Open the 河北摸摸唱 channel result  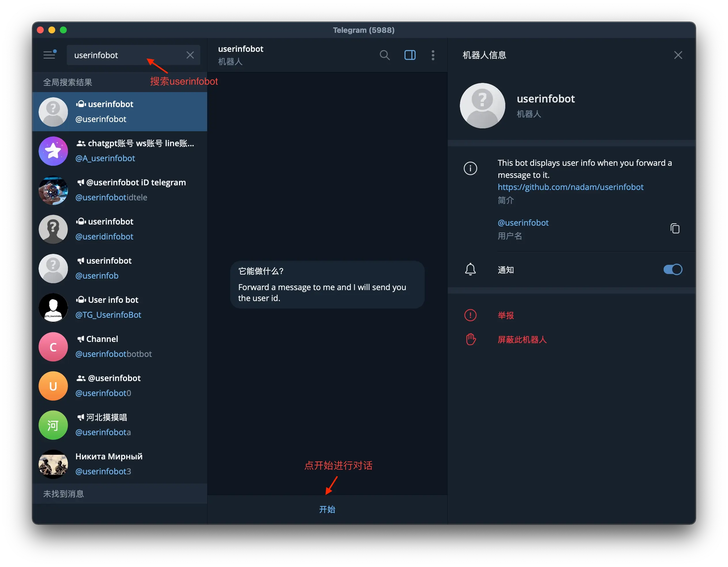(120, 425)
